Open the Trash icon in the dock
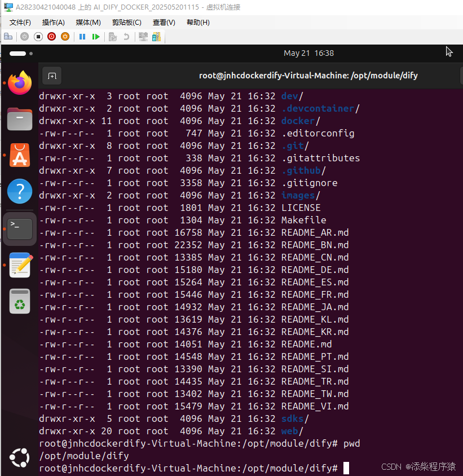 point(20,301)
